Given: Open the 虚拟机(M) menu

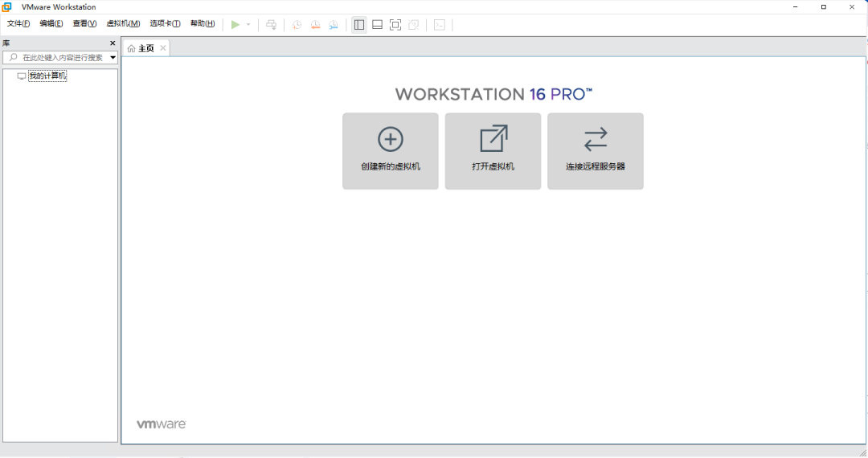Looking at the screenshot, I should pos(123,23).
